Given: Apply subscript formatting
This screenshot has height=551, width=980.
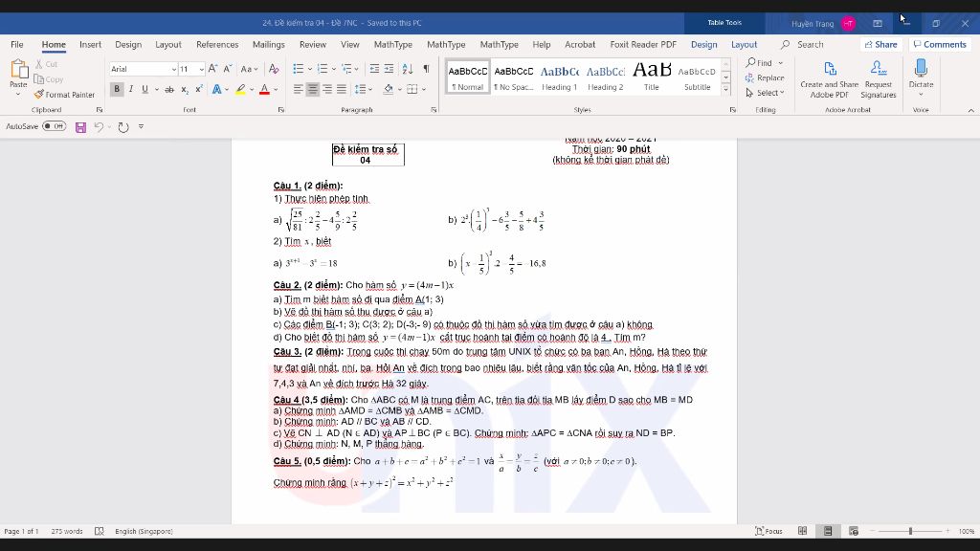Looking at the screenshot, I should (x=185, y=89).
